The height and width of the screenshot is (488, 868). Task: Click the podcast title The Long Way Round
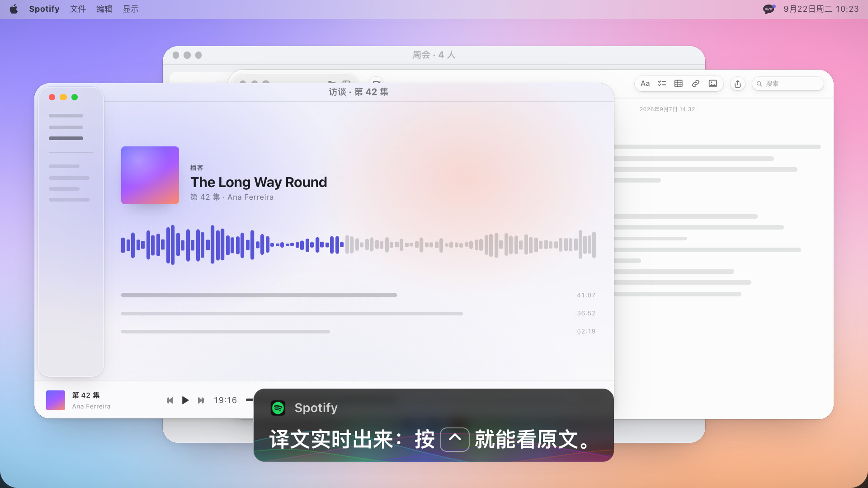(259, 182)
